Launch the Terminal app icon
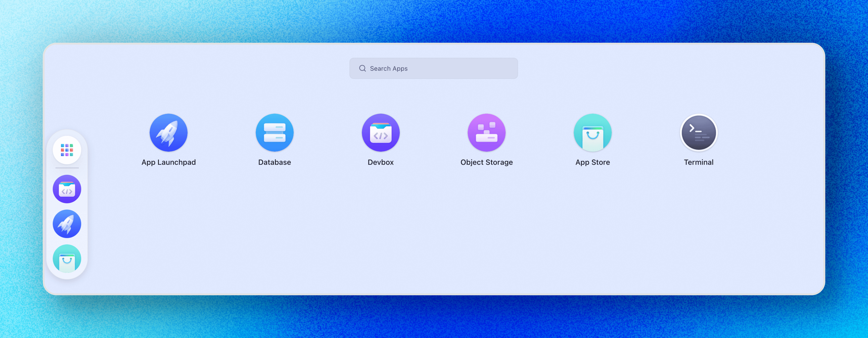The height and width of the screenshot is (338, 868). [x=699, y=132]
